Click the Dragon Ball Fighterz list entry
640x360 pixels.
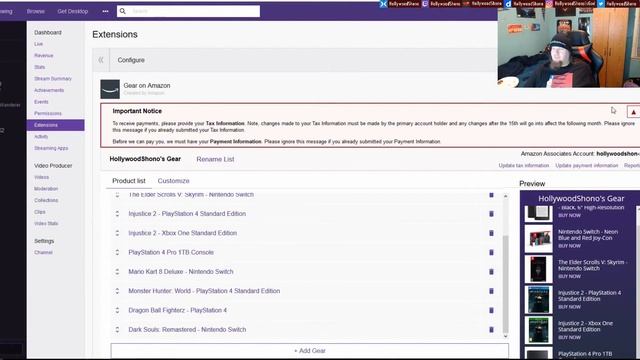(178, 310)
